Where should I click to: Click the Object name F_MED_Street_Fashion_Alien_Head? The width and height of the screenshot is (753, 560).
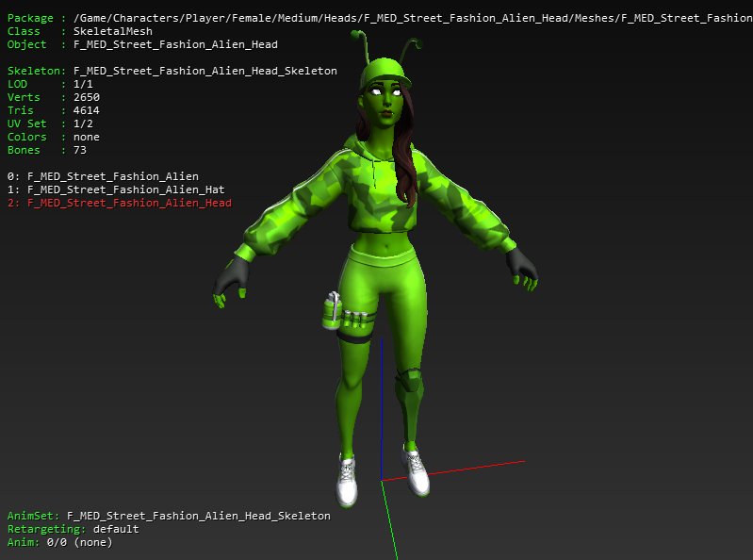pos(175,44)
